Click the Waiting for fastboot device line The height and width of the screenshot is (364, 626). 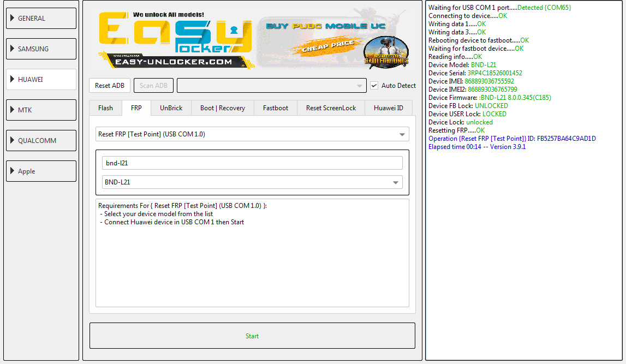pyautogui.click(x=476, y=48)
